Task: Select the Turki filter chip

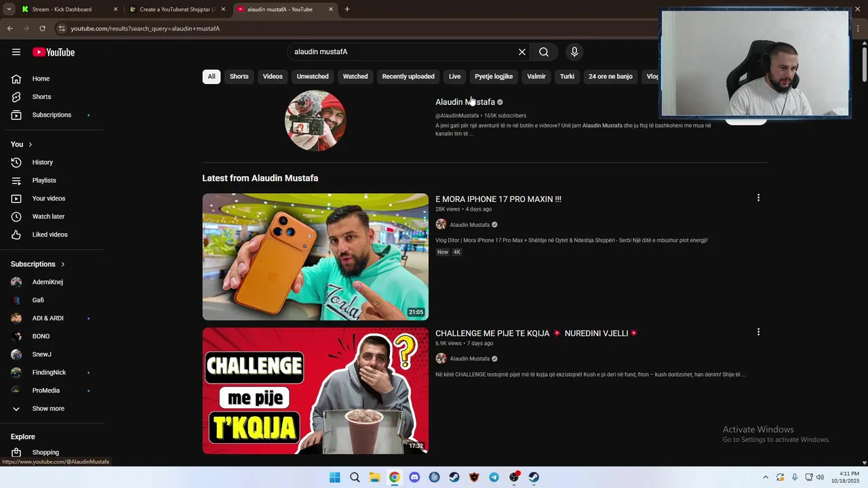Action: tap(567, 77)
